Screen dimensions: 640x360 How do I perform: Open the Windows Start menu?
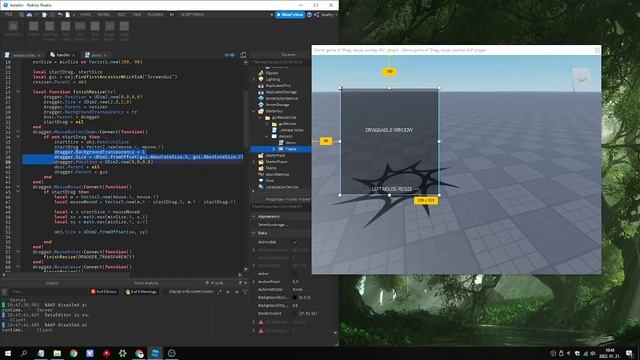pyautogui.click(x=8, y=353)
